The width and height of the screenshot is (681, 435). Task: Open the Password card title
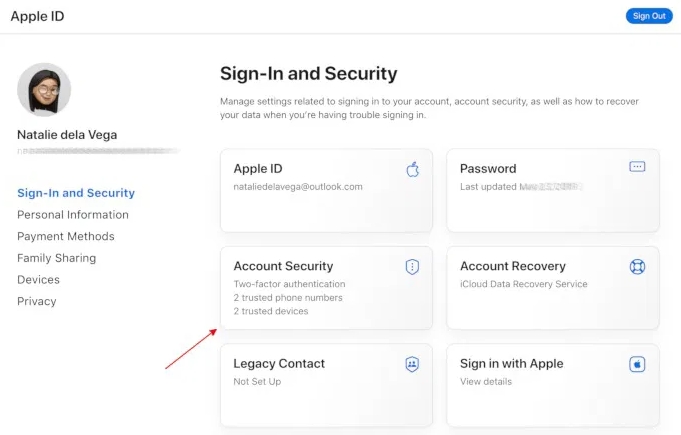pos(488,169)
